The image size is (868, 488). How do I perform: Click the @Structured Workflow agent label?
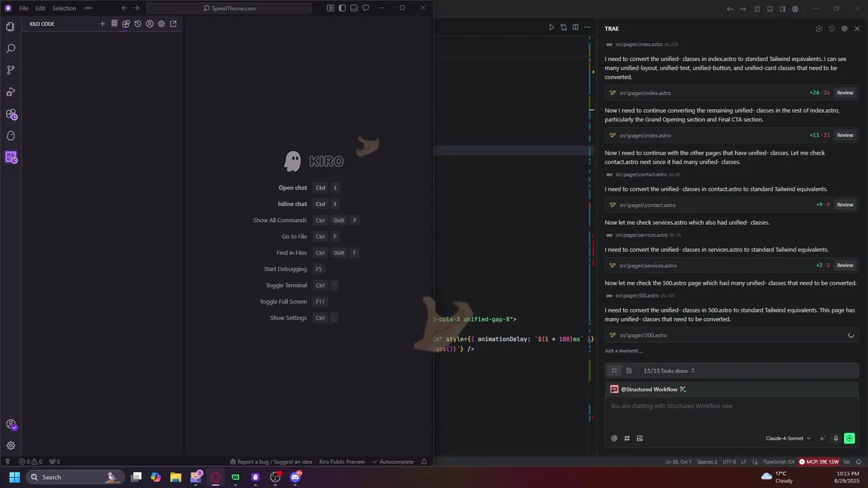[x=648, y=389]
